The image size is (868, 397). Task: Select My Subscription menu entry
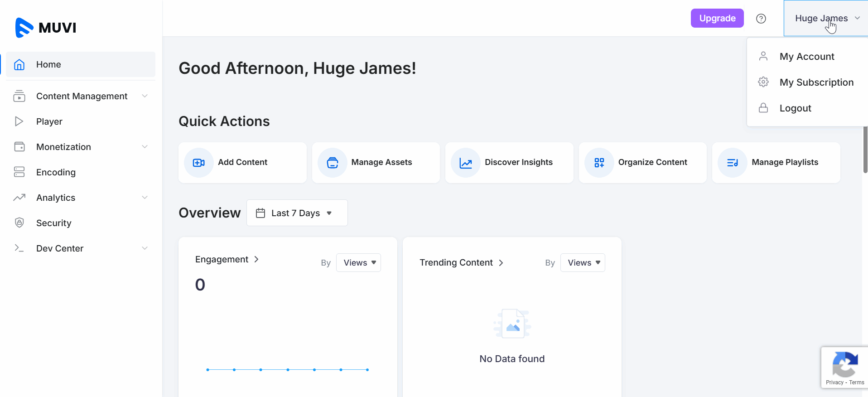click(816, 82)
